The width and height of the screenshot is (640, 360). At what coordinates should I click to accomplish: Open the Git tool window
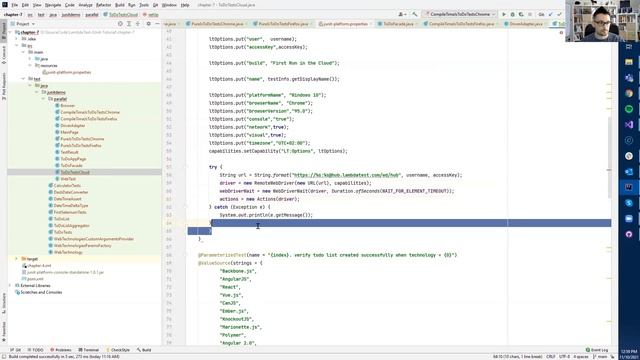16,350
